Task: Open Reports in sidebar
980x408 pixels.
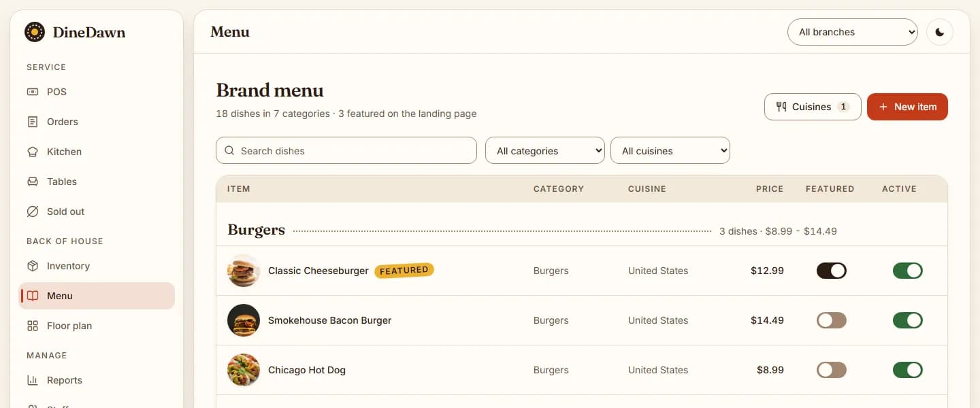Action: click(x=97, y=380)
